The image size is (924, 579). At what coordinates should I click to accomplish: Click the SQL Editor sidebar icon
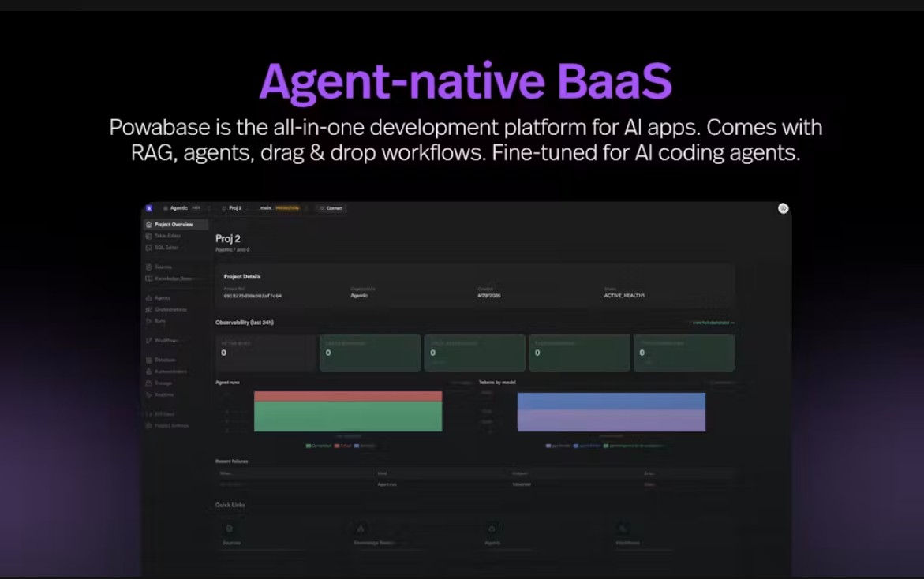click(x=149, y=248)
